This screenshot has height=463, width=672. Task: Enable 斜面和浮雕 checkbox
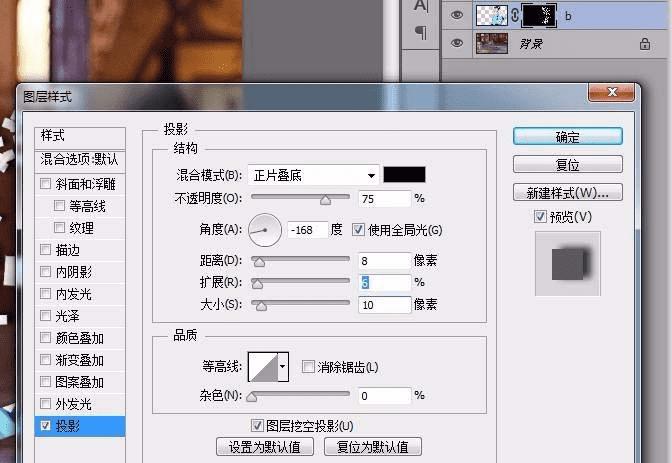coord(45,183)
